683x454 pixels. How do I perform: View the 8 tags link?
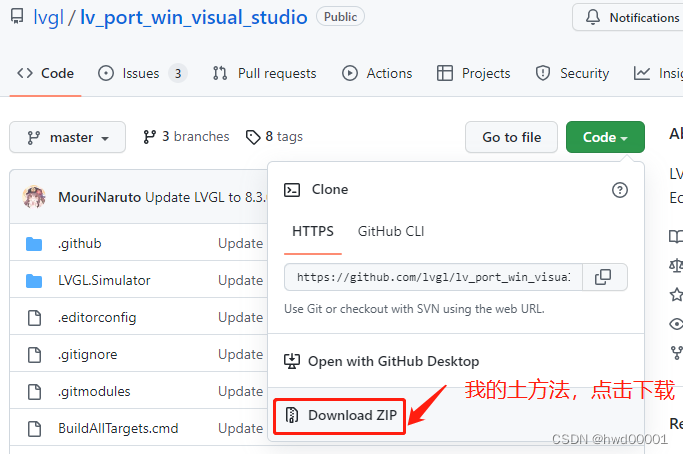tap(274, 137)
